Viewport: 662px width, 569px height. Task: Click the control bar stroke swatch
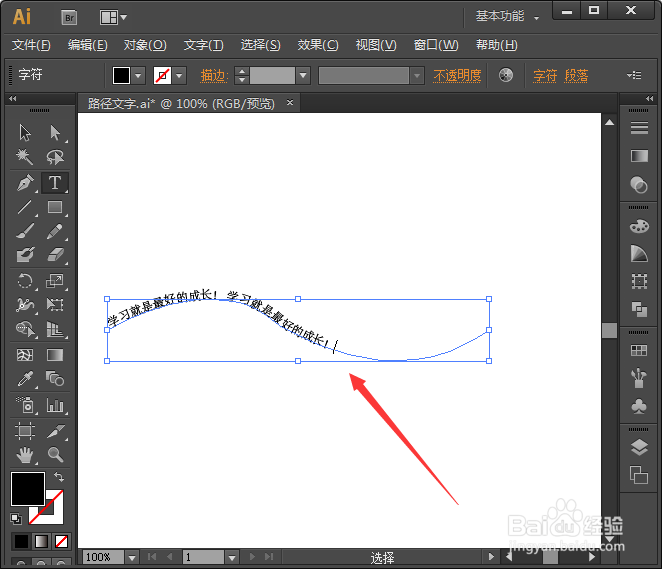[162, 76]
